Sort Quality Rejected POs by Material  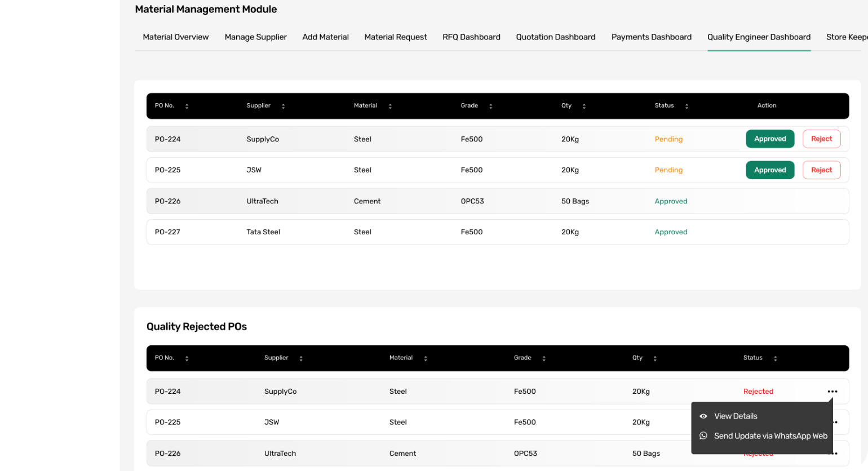(426, 358)
